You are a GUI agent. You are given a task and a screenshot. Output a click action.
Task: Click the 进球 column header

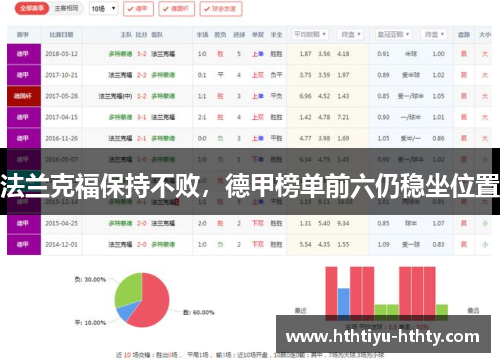(239, 34)
